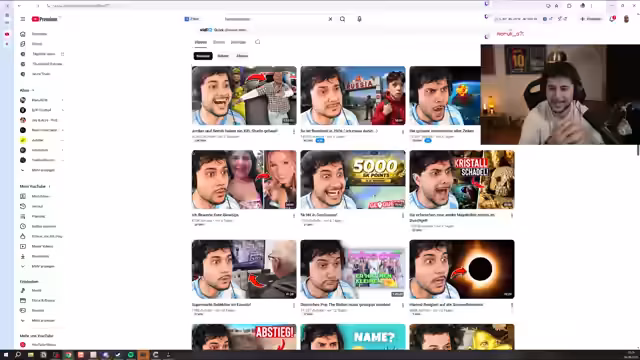
Task: Click the YouTube Premium logo
Action: (44, 19)
